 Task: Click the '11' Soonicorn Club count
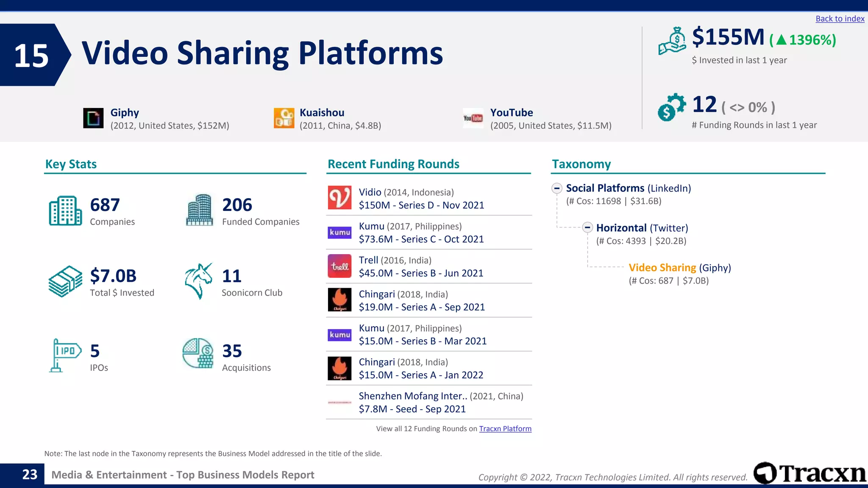pyautogui.click(x=232, y=276)
